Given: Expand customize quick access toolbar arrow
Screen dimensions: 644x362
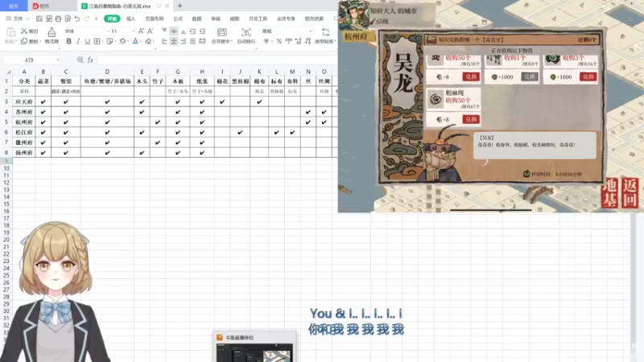Looking at the screenshot, I should 96,19.
